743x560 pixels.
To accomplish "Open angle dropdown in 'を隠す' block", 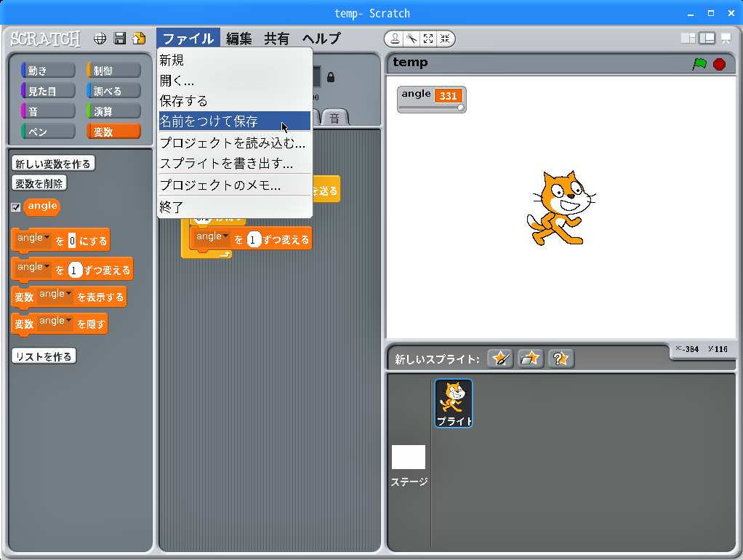I will click(x=55, y=321).
